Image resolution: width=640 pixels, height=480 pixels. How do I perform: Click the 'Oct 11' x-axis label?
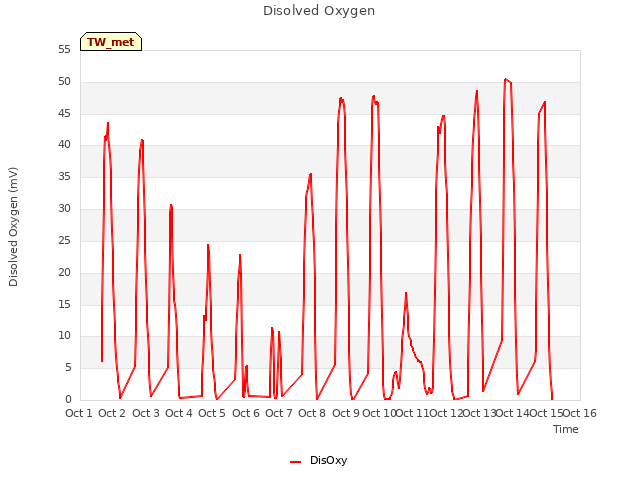click(413, 413)
